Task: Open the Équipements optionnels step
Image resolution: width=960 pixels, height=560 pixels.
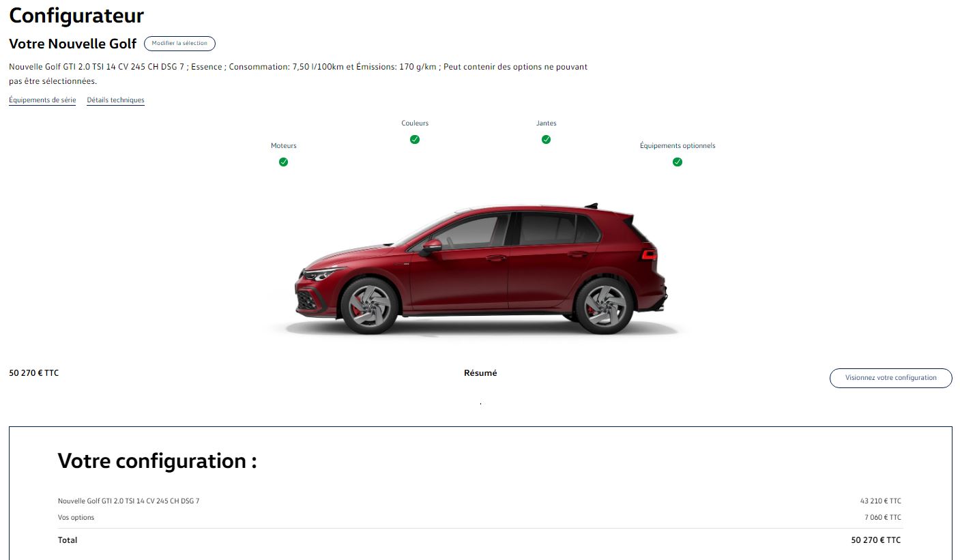Action: pos(678,146)
